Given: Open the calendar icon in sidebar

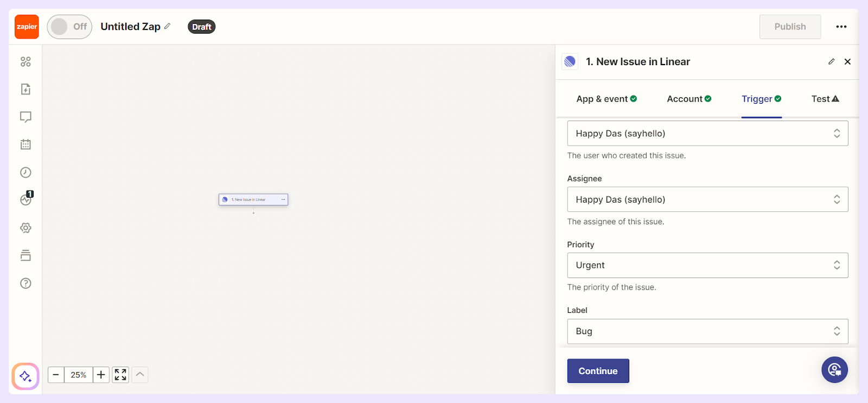Looking at the screenshot, I should [25, 144].
